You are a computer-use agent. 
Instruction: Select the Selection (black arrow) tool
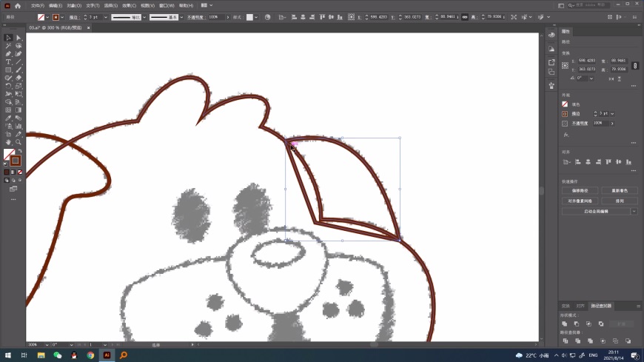pyautogui.click(x=8, y=38)
